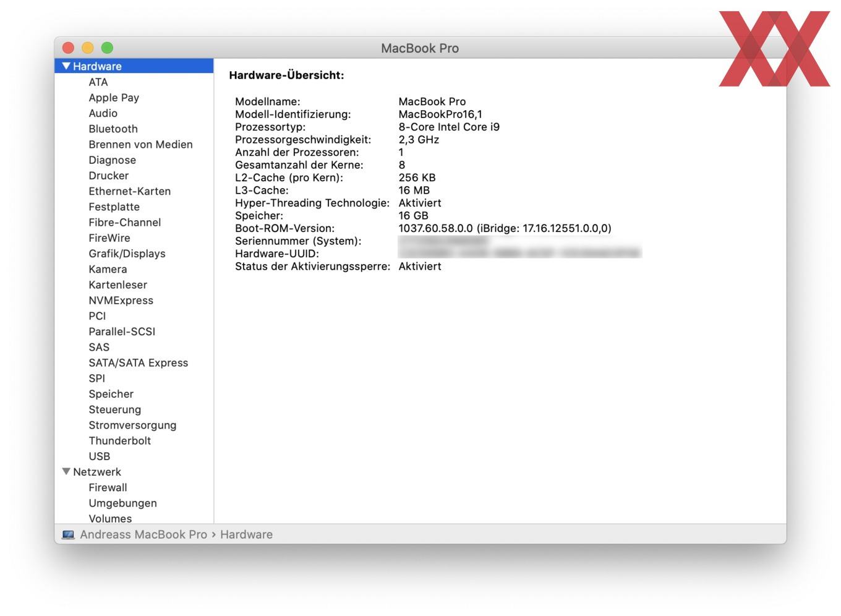Viewport: 841px width, 616px height.
Task: Minimize the window with yellow button
Action: click(88, 48)
